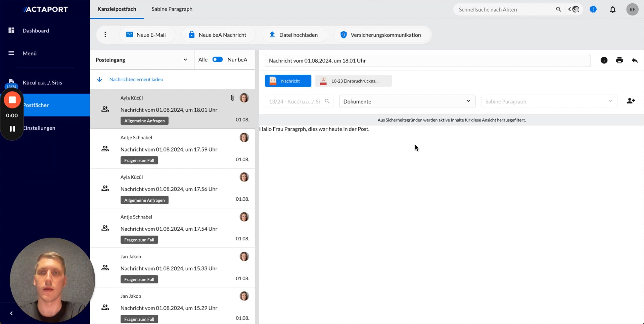Stop the screen recording
Screen dimensions: 644x324
coord(12,100)
